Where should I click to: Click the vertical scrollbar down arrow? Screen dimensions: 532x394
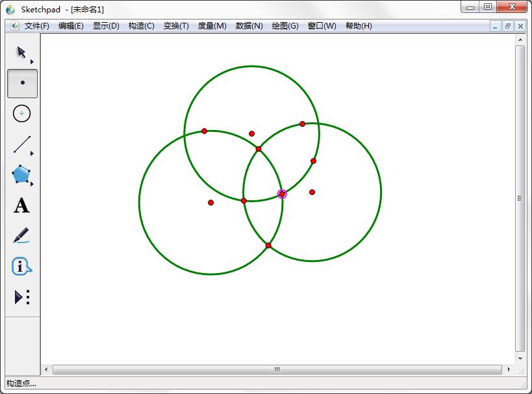520,358
